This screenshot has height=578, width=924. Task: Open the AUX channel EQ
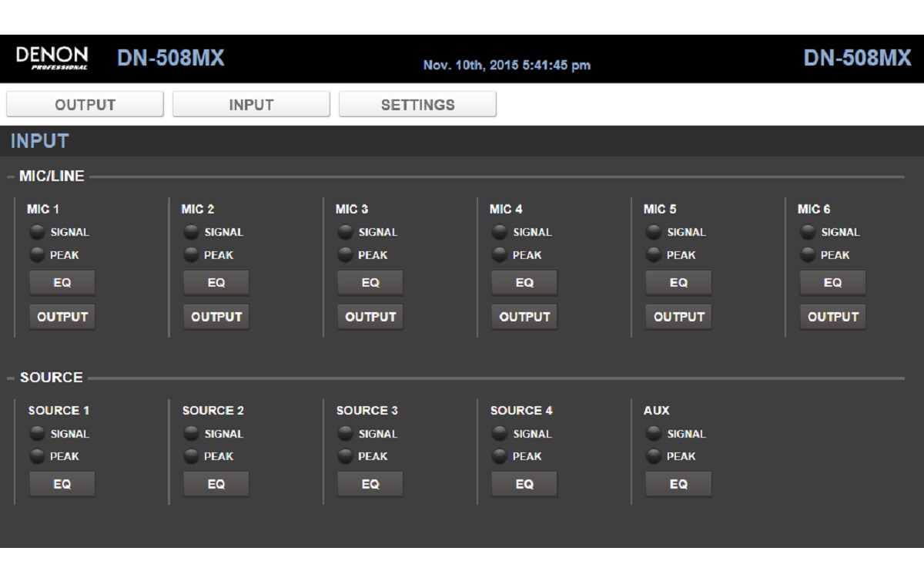pyautogui.click(x=678, y=484)
